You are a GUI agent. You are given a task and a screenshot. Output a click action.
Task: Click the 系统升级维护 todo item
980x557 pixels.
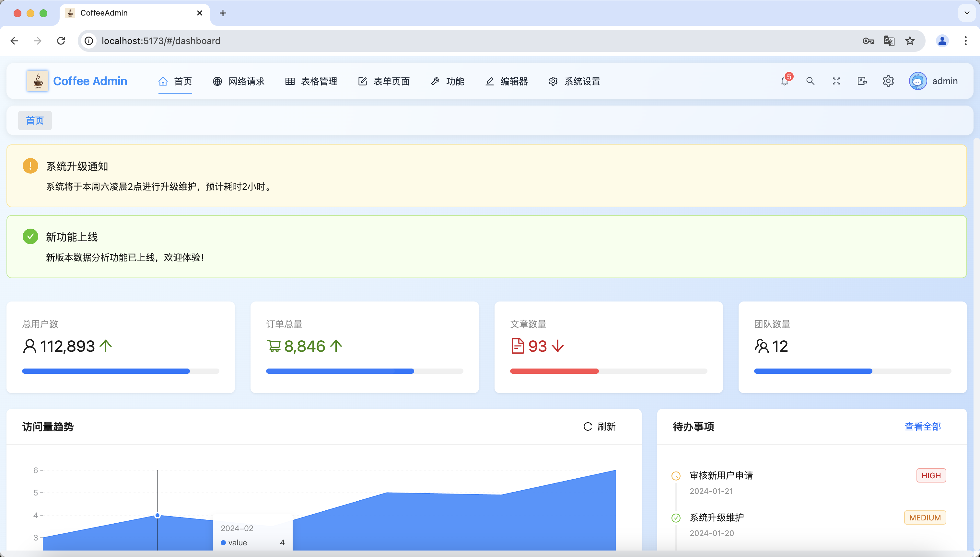coord(717,517)
